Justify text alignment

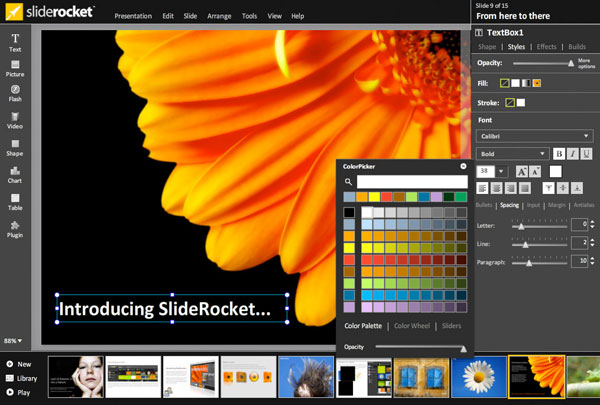coord(525,188)
